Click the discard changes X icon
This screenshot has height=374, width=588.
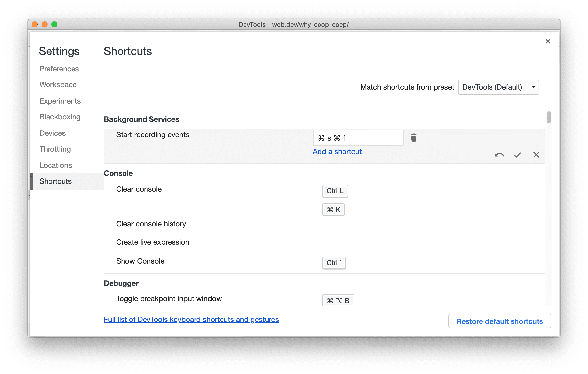click(x=536, y=154)
